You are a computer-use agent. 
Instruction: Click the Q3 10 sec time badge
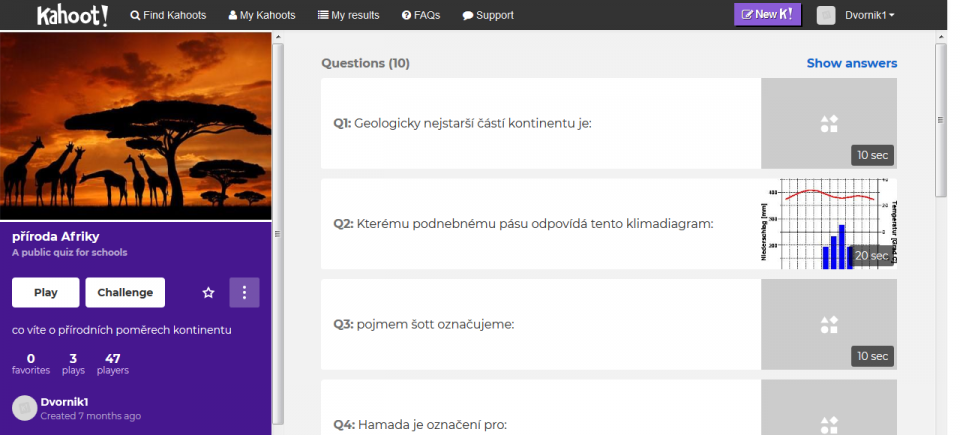point(872,356)
